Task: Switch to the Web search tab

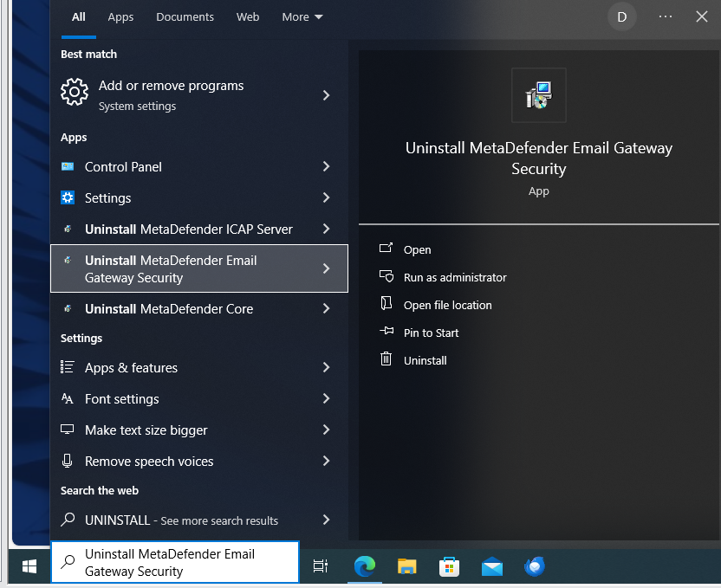Action: 248,17
